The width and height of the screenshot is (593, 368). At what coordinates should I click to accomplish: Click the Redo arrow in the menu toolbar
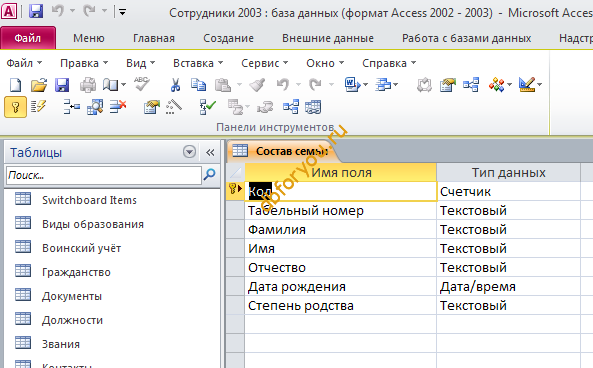(315, 85)
